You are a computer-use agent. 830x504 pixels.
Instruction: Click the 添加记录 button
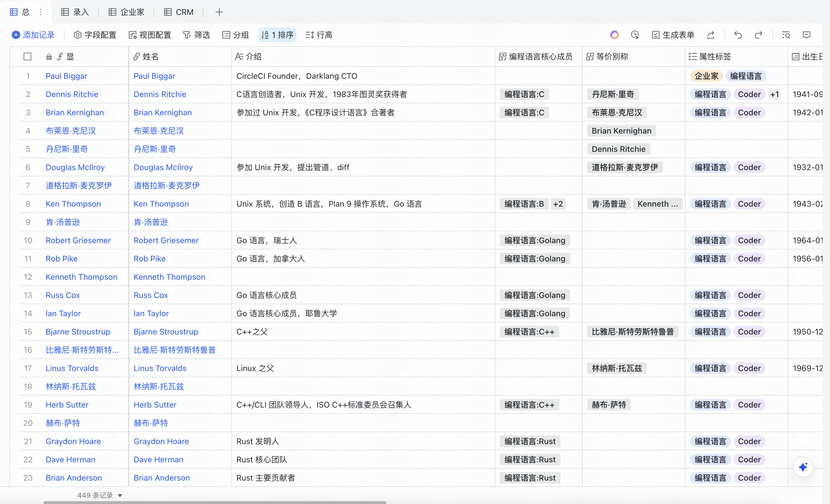click(x=33, y=35)
